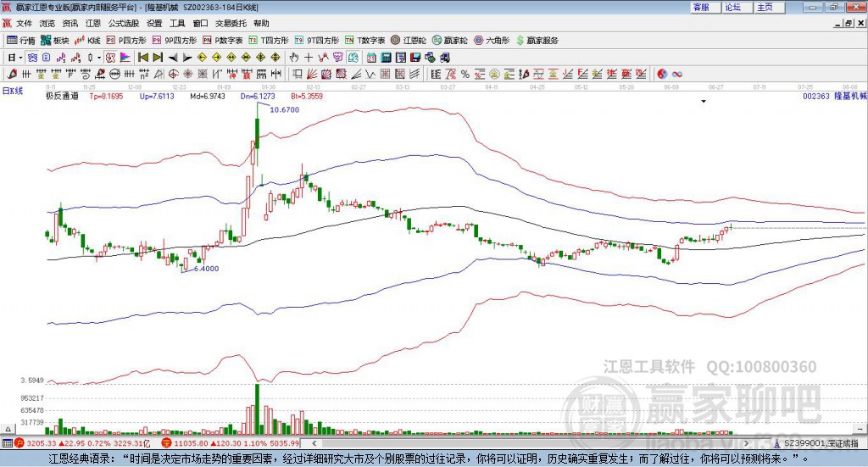The image size is (868, 467).
Task: Expand the 日 period dropdown
Action: click(20, 58)
